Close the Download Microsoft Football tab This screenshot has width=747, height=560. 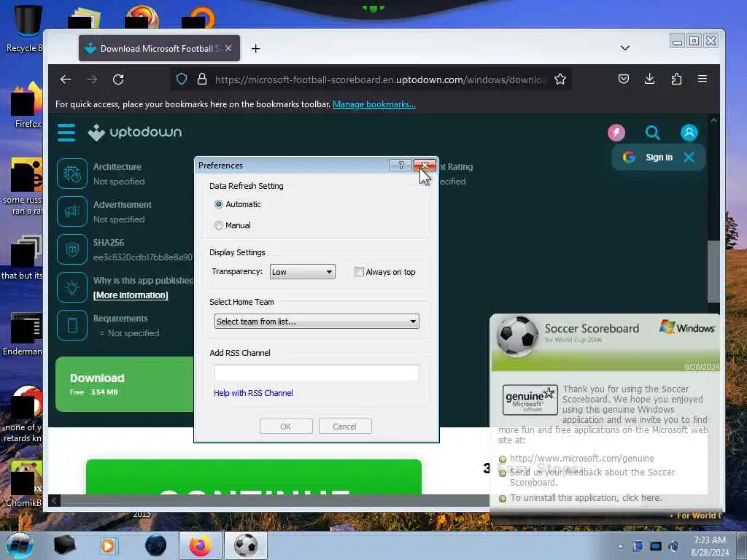[x=228, y=48]
